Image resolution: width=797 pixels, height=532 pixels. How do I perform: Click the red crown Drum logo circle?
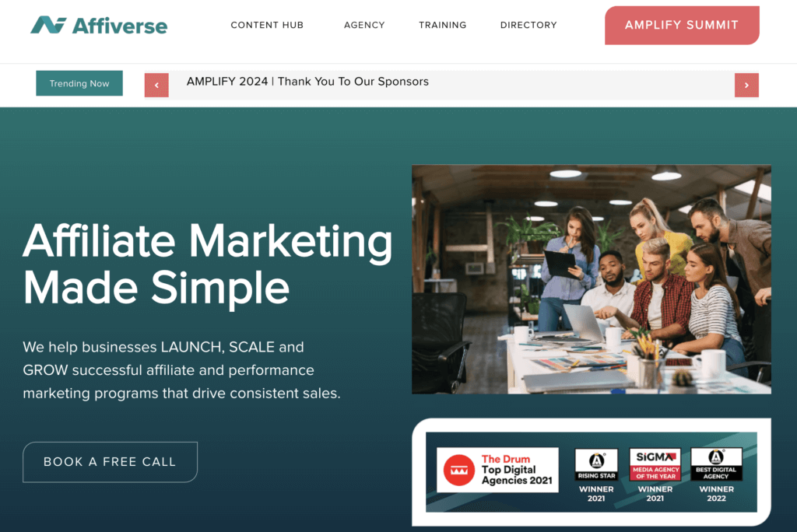click(x=458, y=470)
